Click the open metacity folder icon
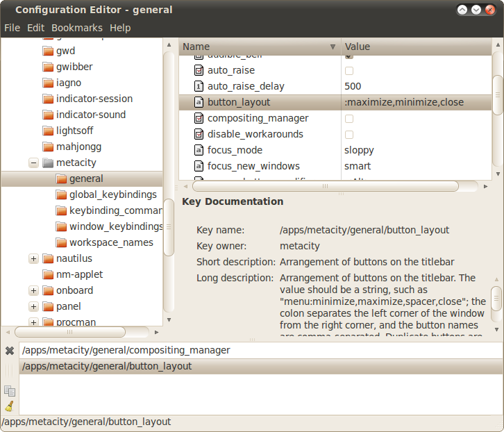This screenshot has height=432, width=504. tap(48, 163)
